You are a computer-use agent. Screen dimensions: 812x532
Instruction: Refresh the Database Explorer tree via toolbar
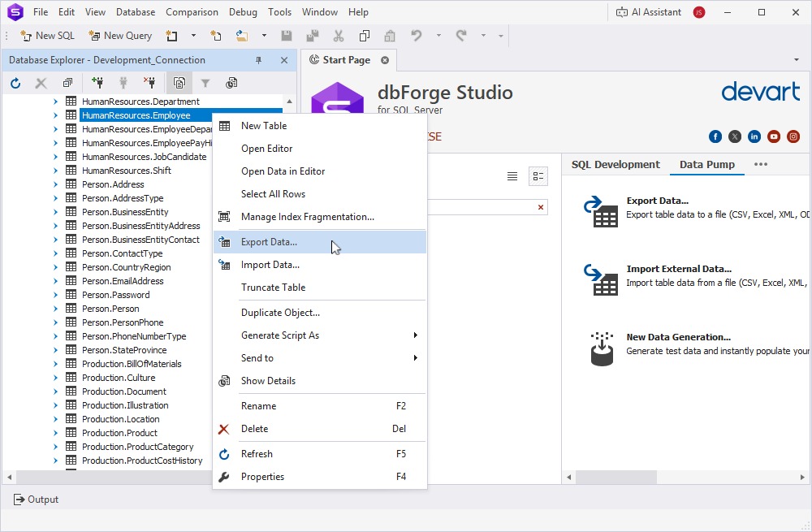[15, 83]
